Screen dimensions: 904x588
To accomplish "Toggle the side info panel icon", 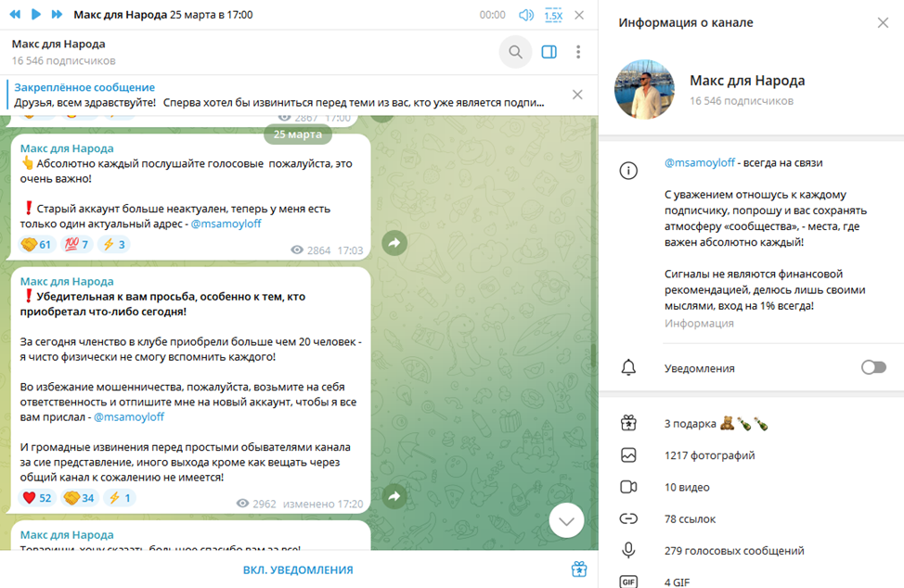I will (549, 52).
